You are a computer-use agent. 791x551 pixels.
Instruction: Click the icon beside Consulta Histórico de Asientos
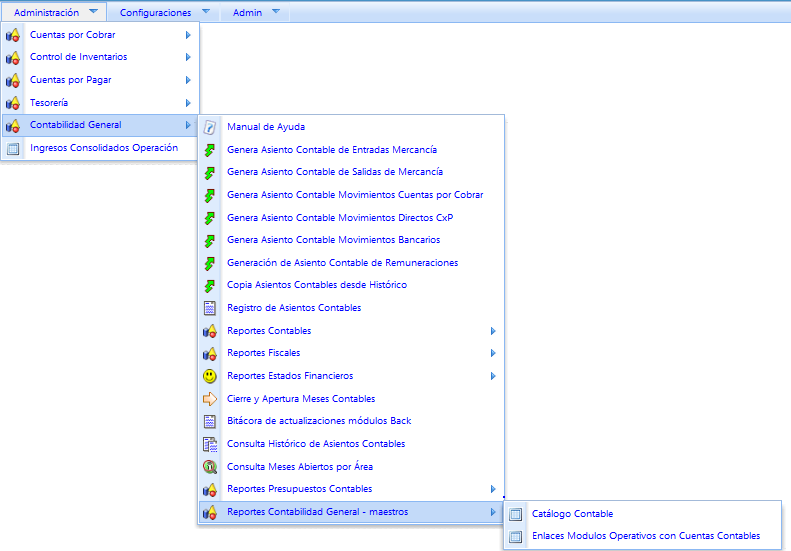coord(210,444)
